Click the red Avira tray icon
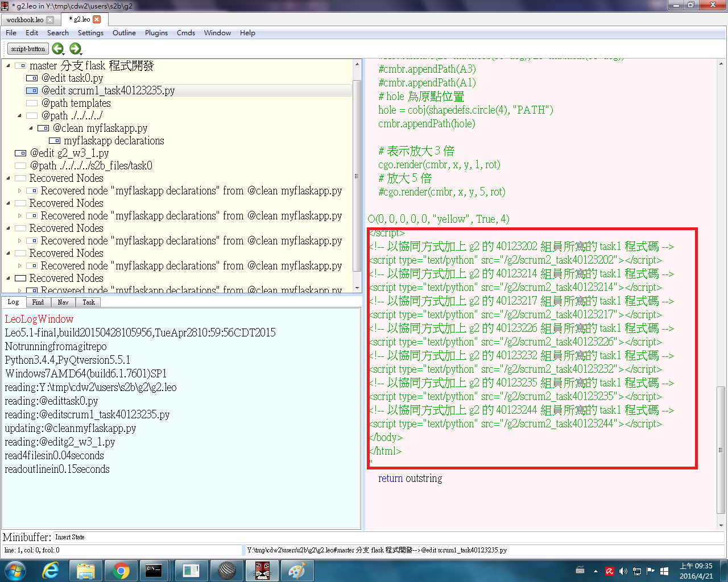Viewport: 728px width, 582px height. click(x=610, y=571)
